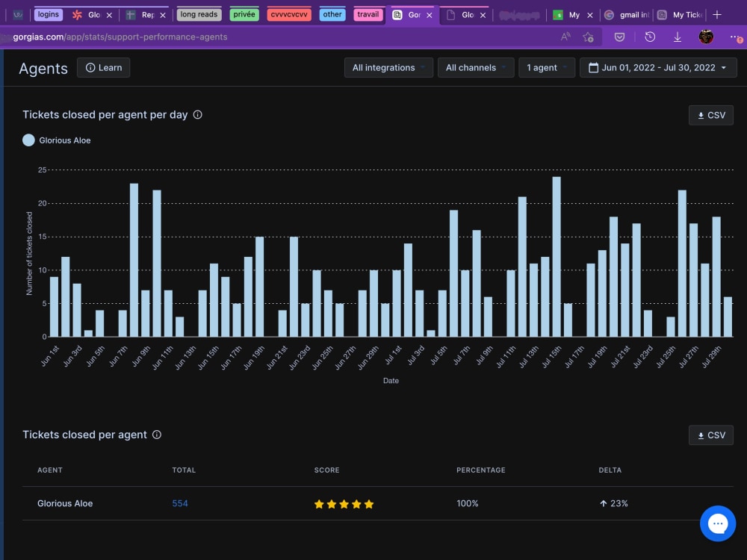Open the Pocket save icon
Viewport: 747px width, 560px height.
(x=619, y=37)
